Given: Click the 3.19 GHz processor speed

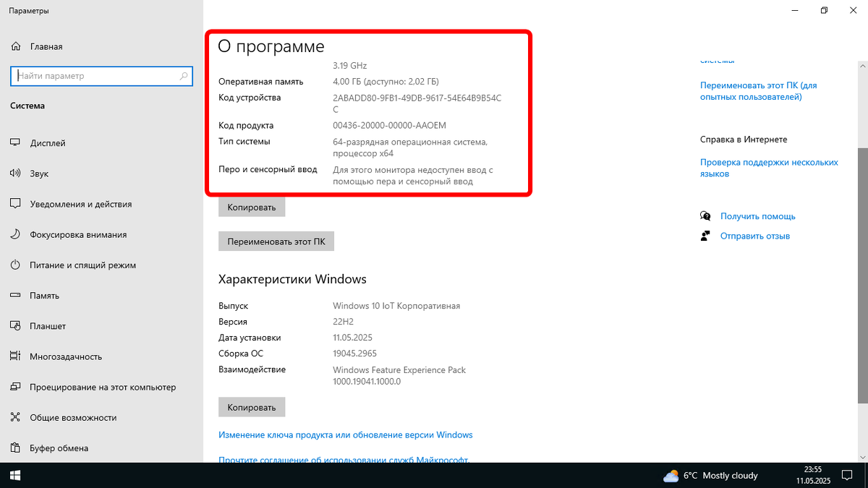Looking at the screenshot, I should click(x=350, y=65).
